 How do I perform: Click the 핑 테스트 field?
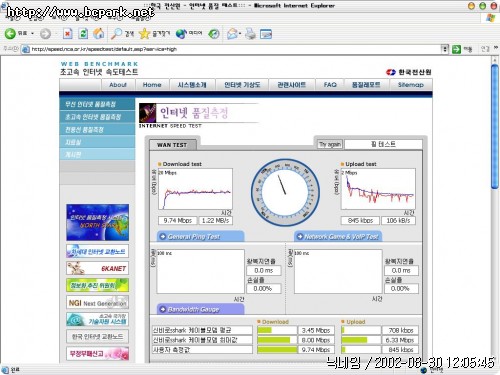tap(383, 144)
